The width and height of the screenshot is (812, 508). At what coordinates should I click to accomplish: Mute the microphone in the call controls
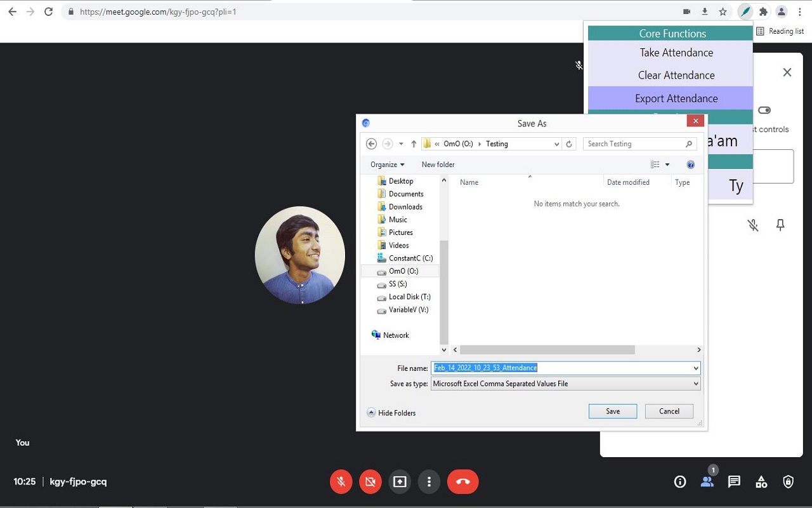pos(341,481)
